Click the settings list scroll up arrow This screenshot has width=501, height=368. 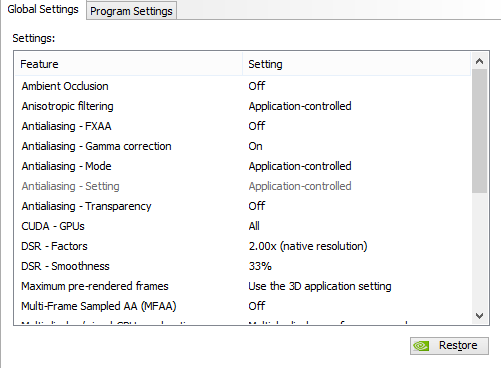point(479,61)
